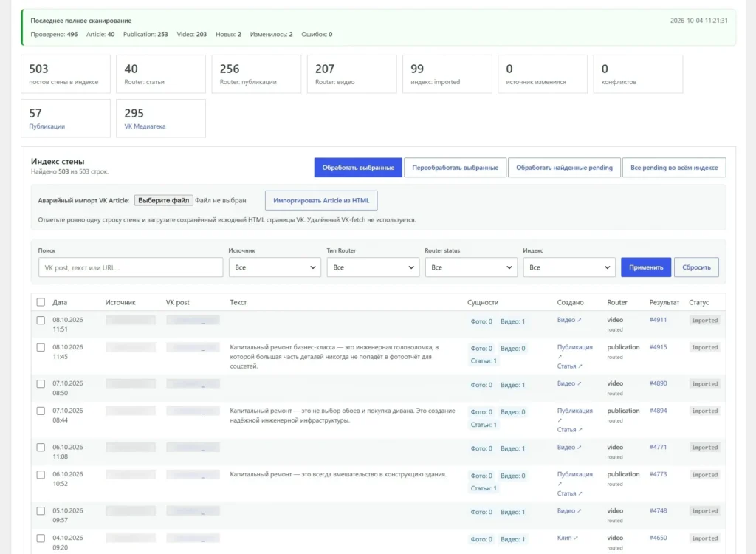Open result link #4911
Image resolution: width=756 pixels, height=554 pixels.
658,320
